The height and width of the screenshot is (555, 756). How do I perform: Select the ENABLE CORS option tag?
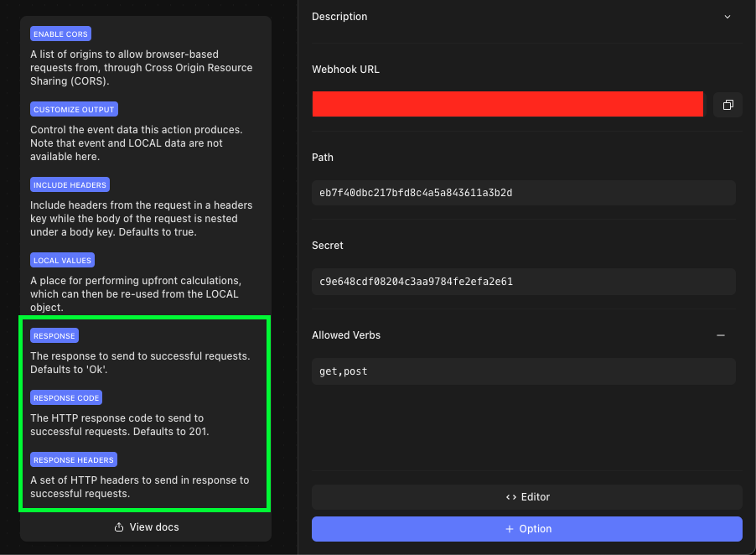[x=60, y=34]
